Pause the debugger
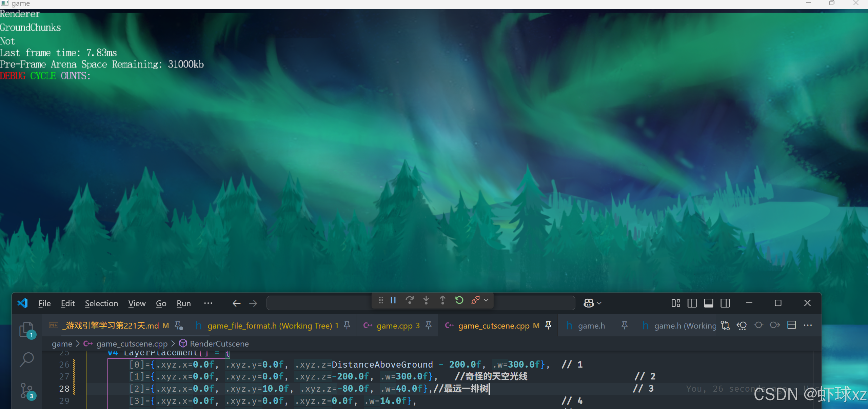 pos(393,300)
